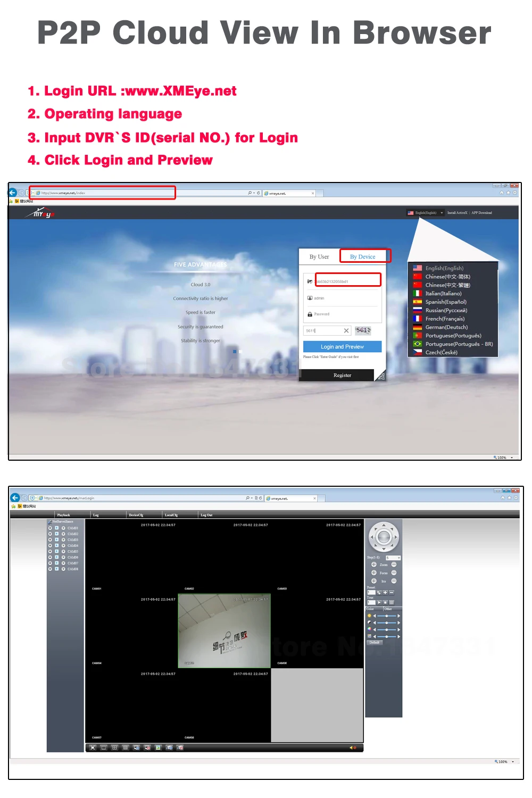
Task: Toggle CAM02 record circle icon
Action: point(50,534)
